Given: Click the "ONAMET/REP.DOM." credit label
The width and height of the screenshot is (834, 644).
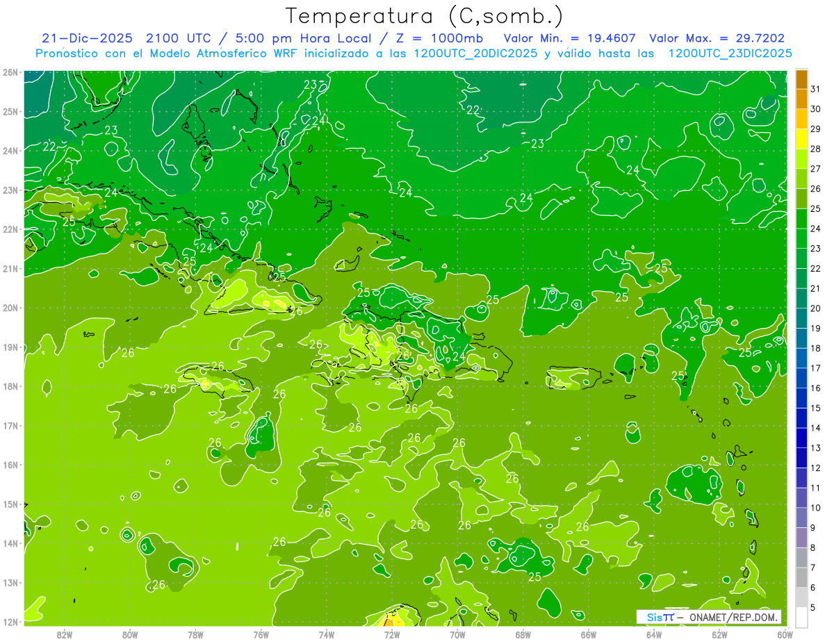Looking at the screenshot, I should [x=734, y=618].
